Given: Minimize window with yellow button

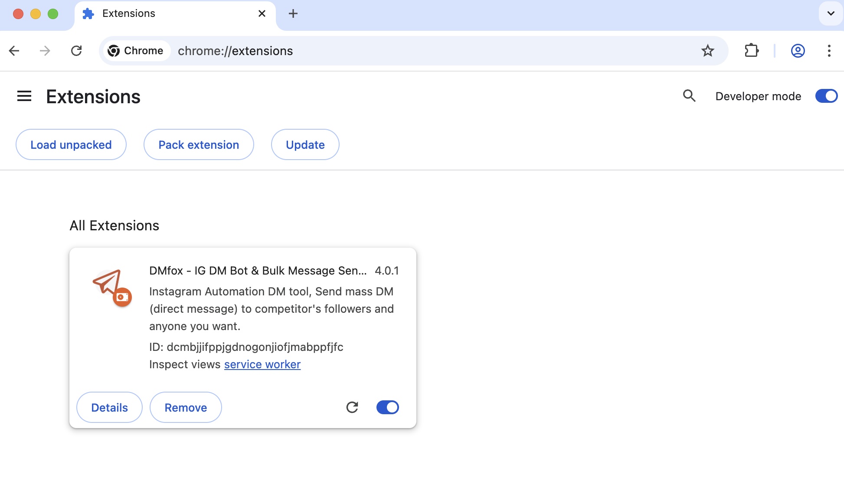Looking at the screenshot, I should 36,14.
